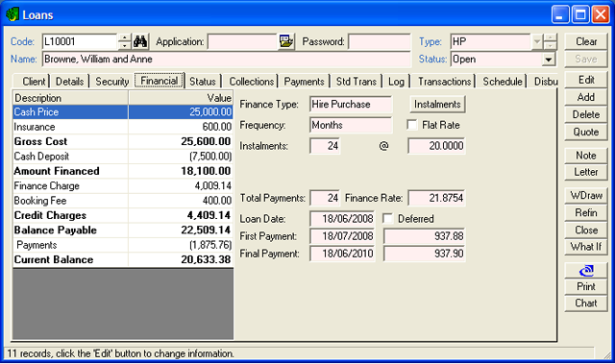
Task: Open the Status dropdown arrow
Action: pos(549,60)
